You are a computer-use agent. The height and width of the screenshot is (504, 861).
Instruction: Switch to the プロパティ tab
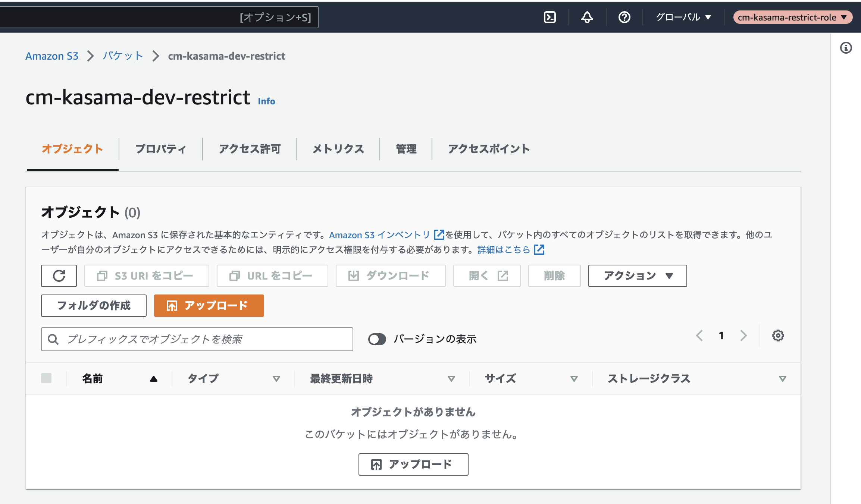pos(161,149)
